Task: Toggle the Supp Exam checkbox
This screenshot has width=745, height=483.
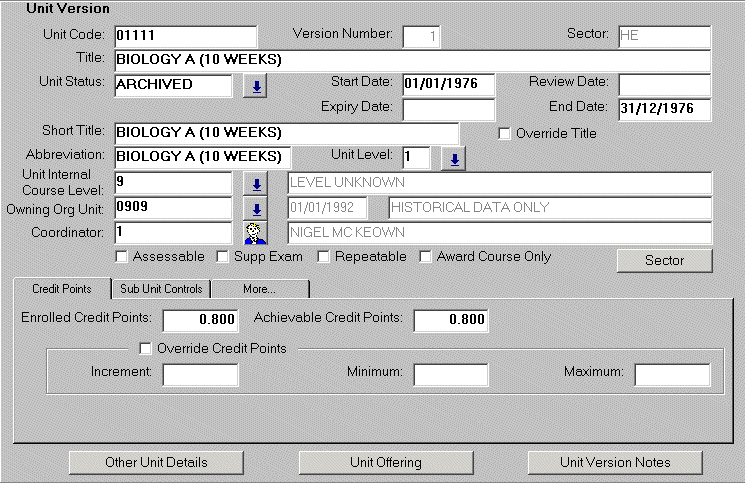Action: (x=223, y=257)
